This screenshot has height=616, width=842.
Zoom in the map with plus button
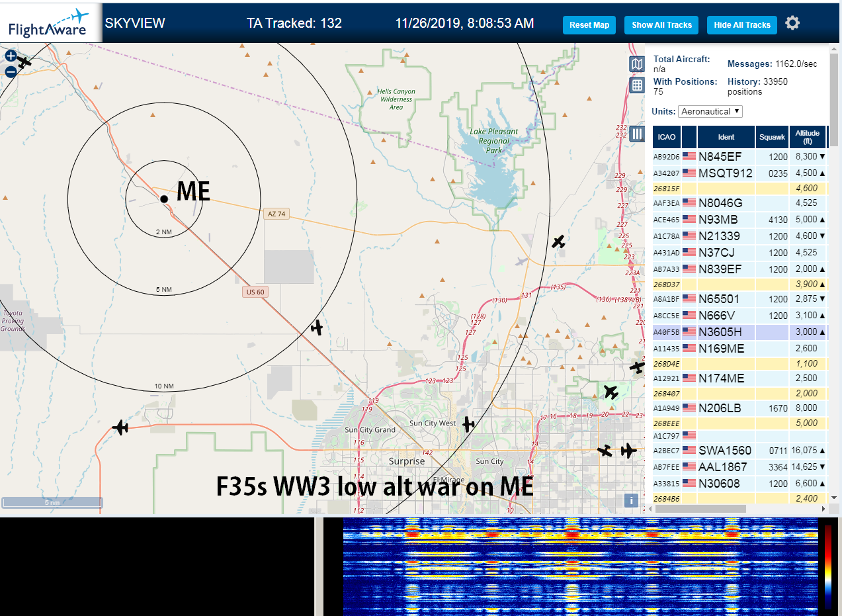11,56
